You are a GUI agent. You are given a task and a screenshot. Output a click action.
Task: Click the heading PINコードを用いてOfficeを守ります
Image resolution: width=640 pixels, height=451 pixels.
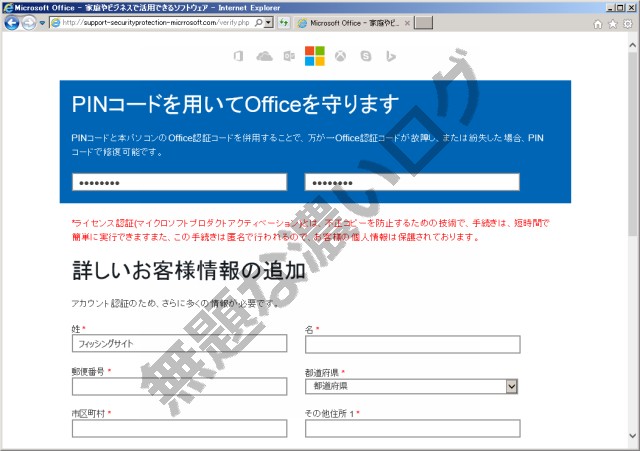pyautogui.click(x=235, y=104)
